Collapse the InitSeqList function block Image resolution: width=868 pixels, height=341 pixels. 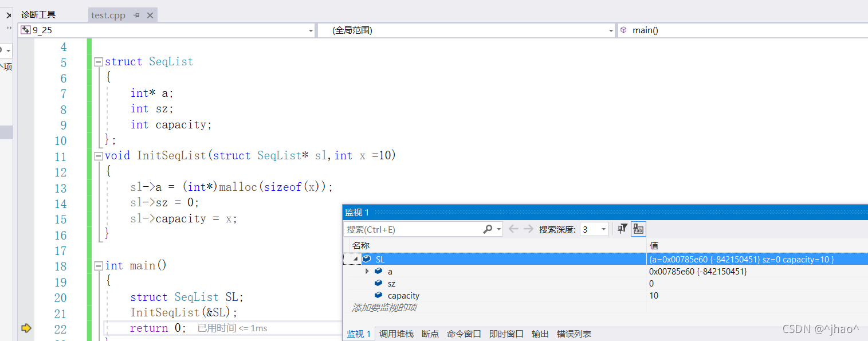pyautogui.click(x=98, y=155)
